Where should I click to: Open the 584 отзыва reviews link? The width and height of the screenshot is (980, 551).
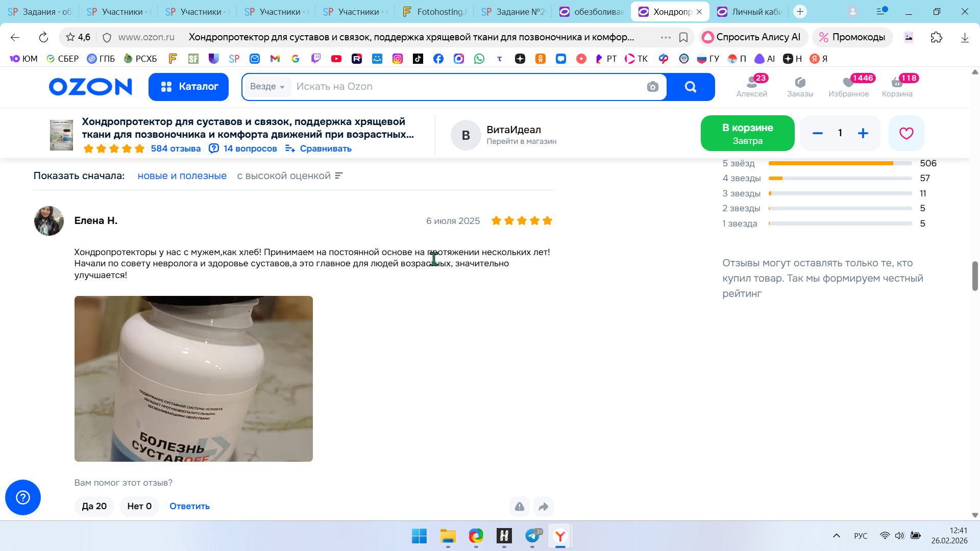point(176,148)
